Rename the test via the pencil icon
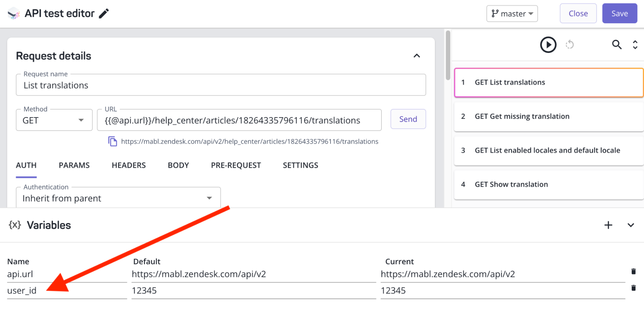The height and width of the screenshot is (320, 644). (103, 14)
